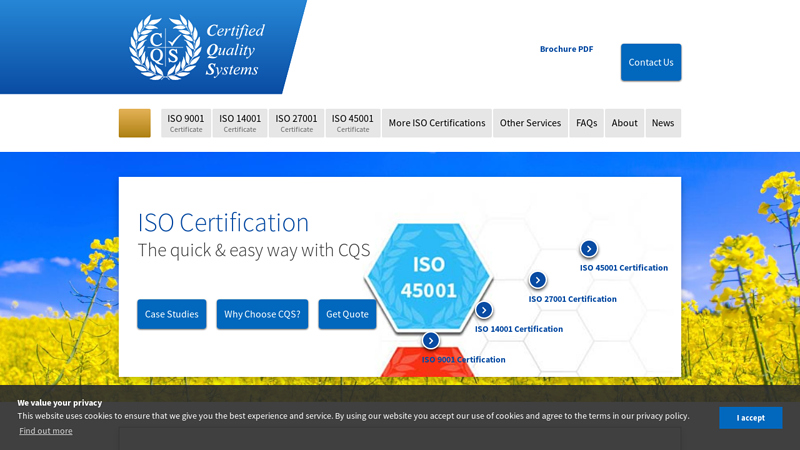
Task: Click the Case Studies button
Action: pos(171,314)
